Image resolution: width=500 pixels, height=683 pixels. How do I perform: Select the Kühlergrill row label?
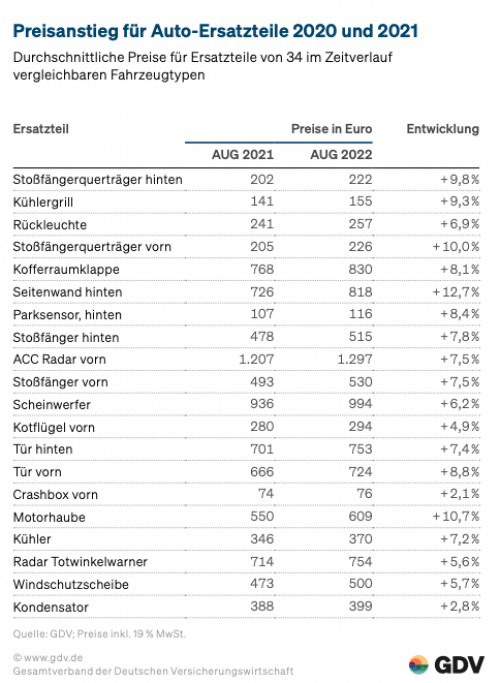click(x=43, y=203)
